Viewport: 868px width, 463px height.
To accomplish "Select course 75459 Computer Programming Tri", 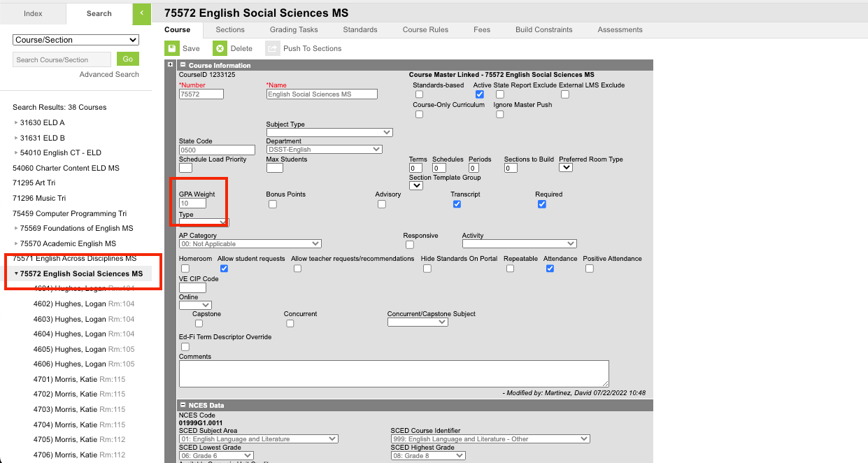I will point(70,213).
